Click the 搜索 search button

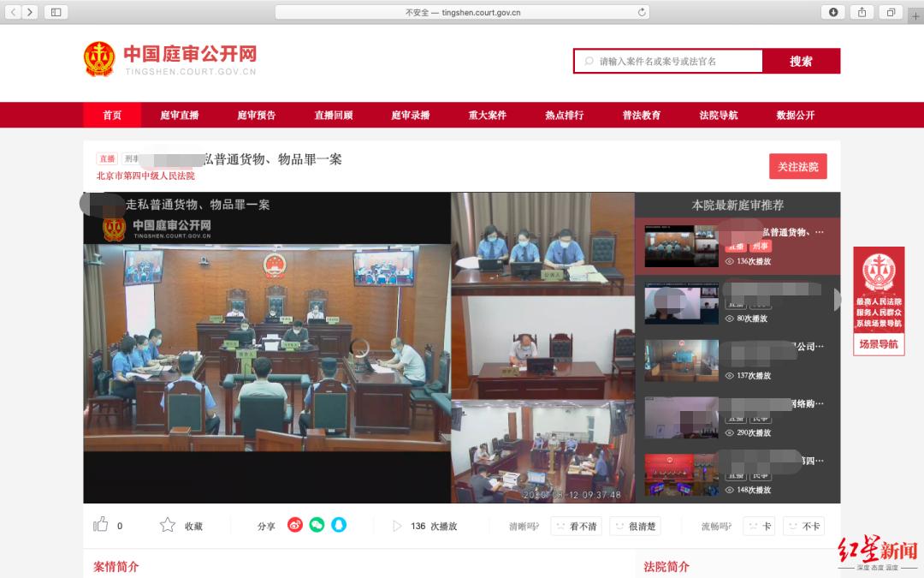point(801,61)
